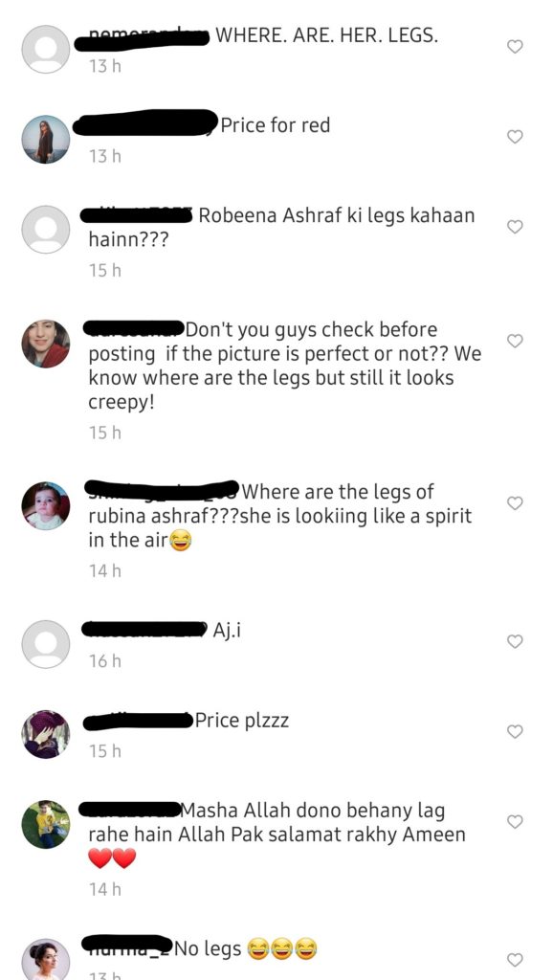Open avatar beside 'Price plzzz' comment
Image resolution: width=553 pixels, height=980 pixels.
point(46,734)
